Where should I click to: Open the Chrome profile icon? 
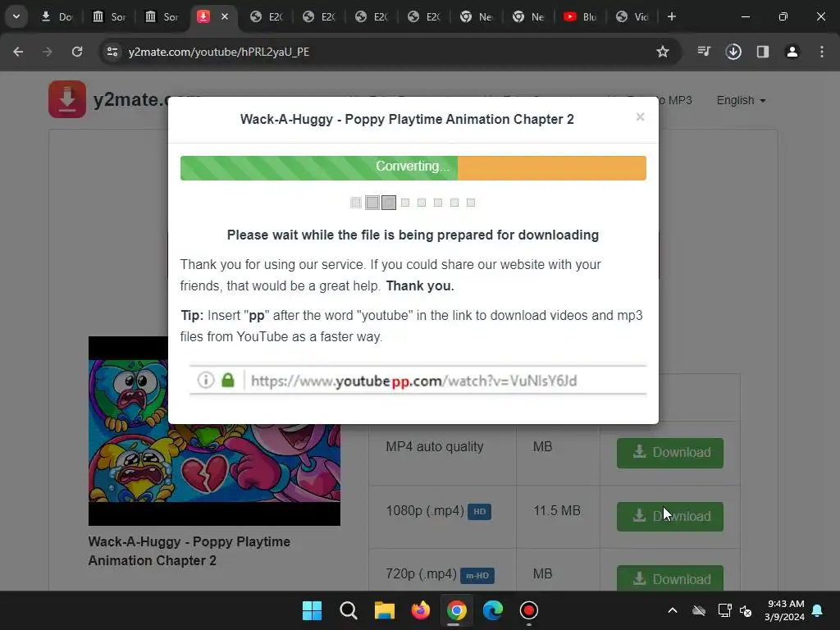coord(792,52)
